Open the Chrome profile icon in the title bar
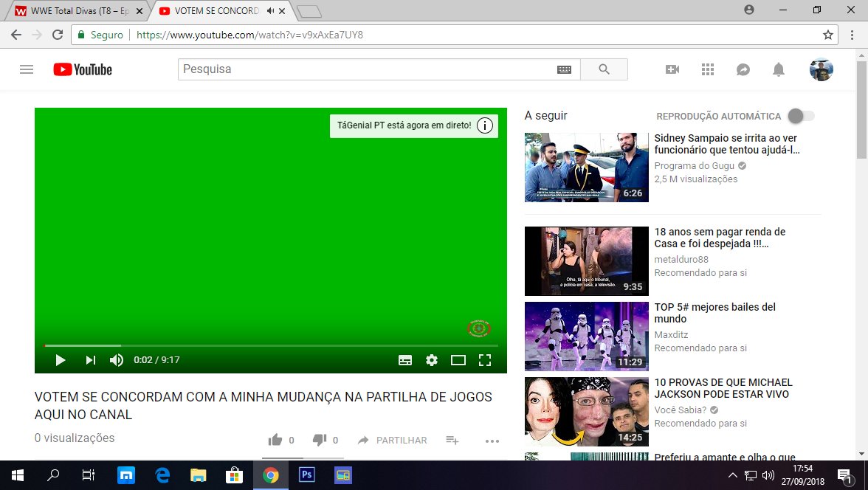The height and width of the screenshot is (490, 868). tap(749, 10)
